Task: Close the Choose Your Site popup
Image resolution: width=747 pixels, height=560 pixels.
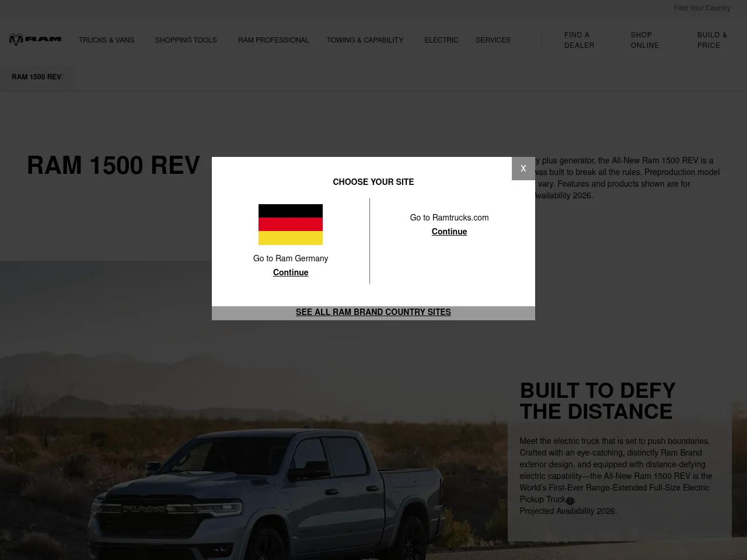Action: point(523,168)
